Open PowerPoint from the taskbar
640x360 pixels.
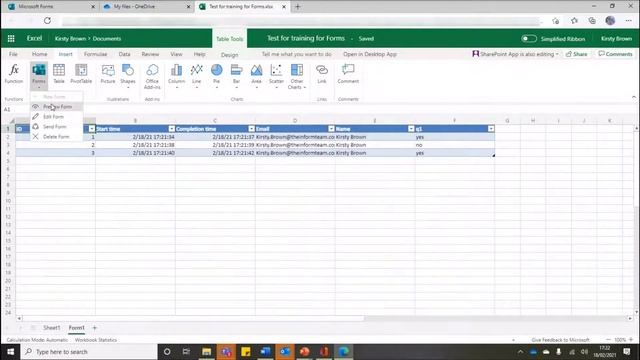pyautogui.click(x=304, y=351)
